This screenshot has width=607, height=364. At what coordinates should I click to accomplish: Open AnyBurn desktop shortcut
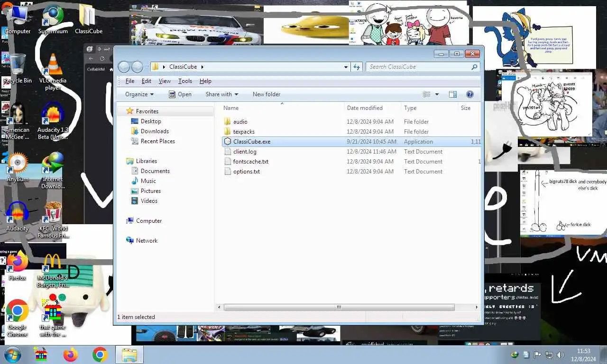coord(18,167)
